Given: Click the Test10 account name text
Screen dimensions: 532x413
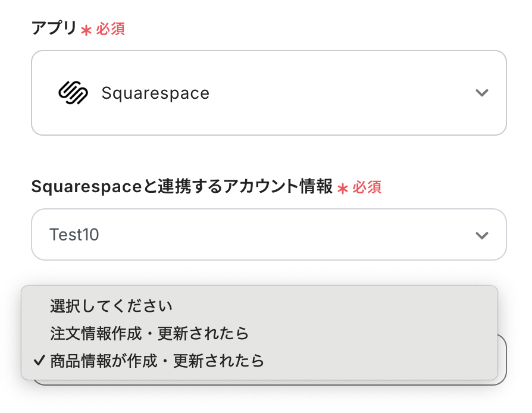Looking at the screenshot, I should pyautogui.click(x=74, y=235).
